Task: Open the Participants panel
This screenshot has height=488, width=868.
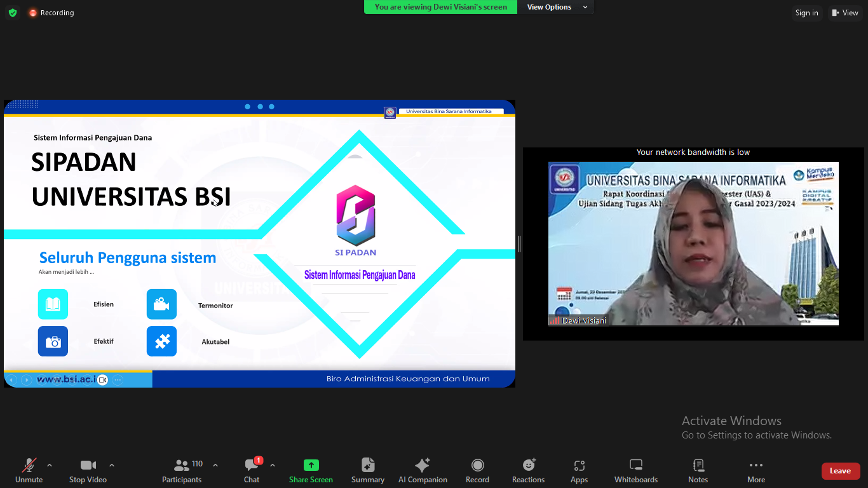Action: pyautogui.click(x=182, y=471)
